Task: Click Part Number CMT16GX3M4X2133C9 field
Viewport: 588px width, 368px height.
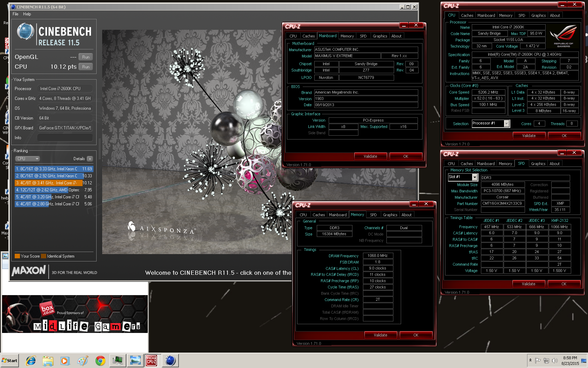Action: [503, 203]
